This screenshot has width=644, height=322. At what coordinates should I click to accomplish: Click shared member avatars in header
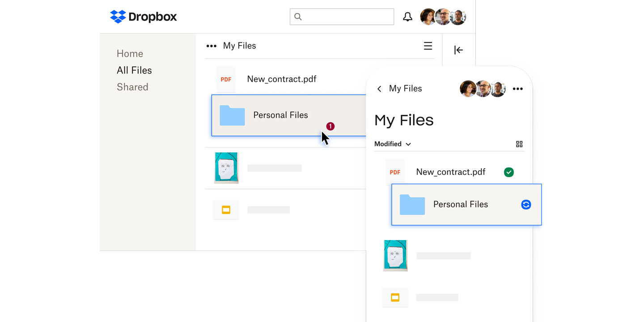pyautogui.click(x=443, y=17)
